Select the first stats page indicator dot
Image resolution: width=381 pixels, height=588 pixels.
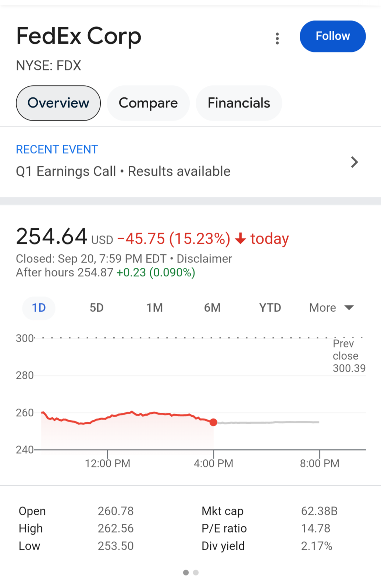(186, 573)
